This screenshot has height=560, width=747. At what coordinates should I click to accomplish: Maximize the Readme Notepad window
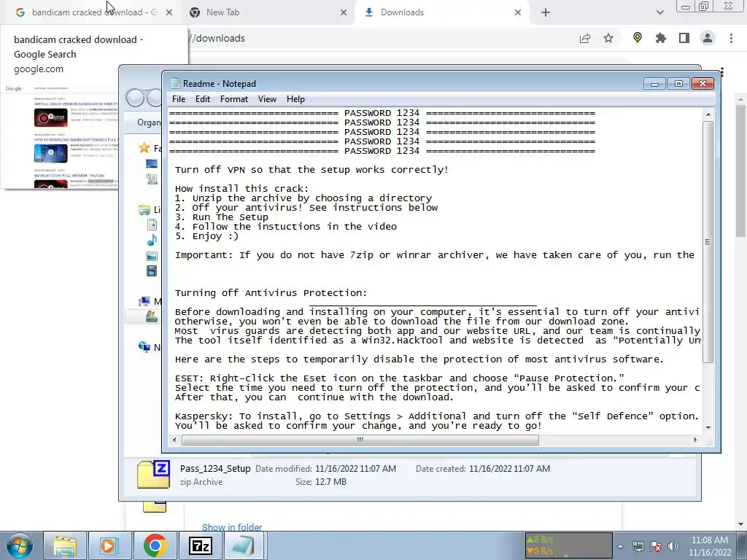(x=678, y=84)
